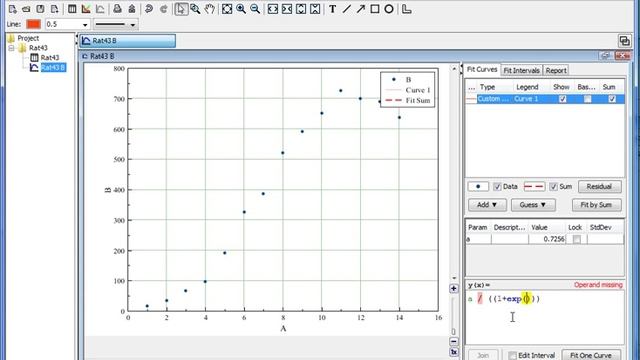This screenshot has height=360, width=640.
Task: Select the Zoom rectangle magnifier tool
Action: [196, 9]
